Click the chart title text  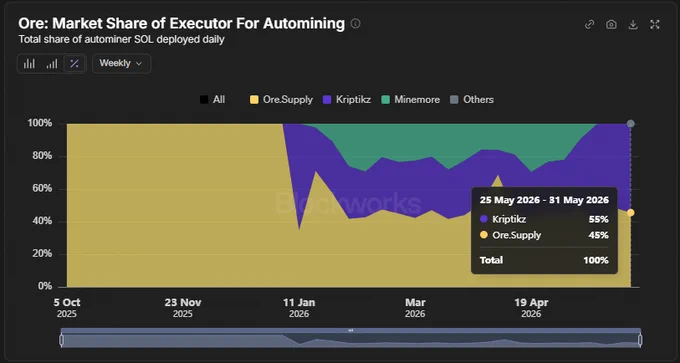[x=182, y=23]
